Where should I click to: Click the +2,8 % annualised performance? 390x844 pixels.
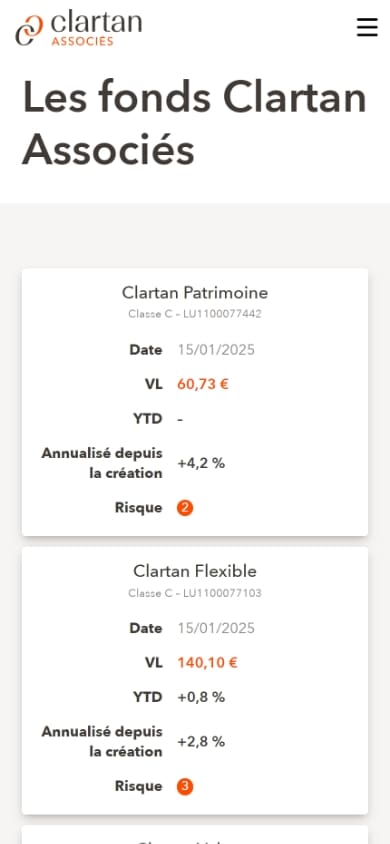[x=201, y=742]
